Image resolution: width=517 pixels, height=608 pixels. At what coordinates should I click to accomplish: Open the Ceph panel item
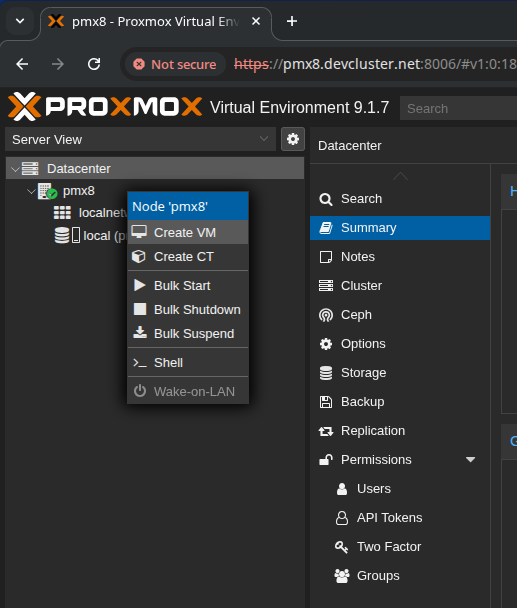[400, 315]
